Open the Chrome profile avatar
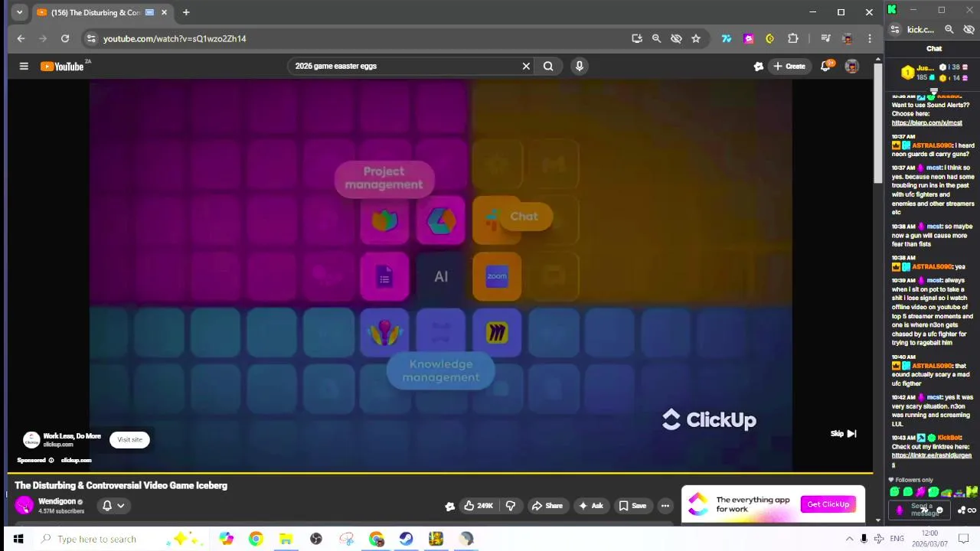Screen dimensions: 980x551 click(x=848, y=38)
